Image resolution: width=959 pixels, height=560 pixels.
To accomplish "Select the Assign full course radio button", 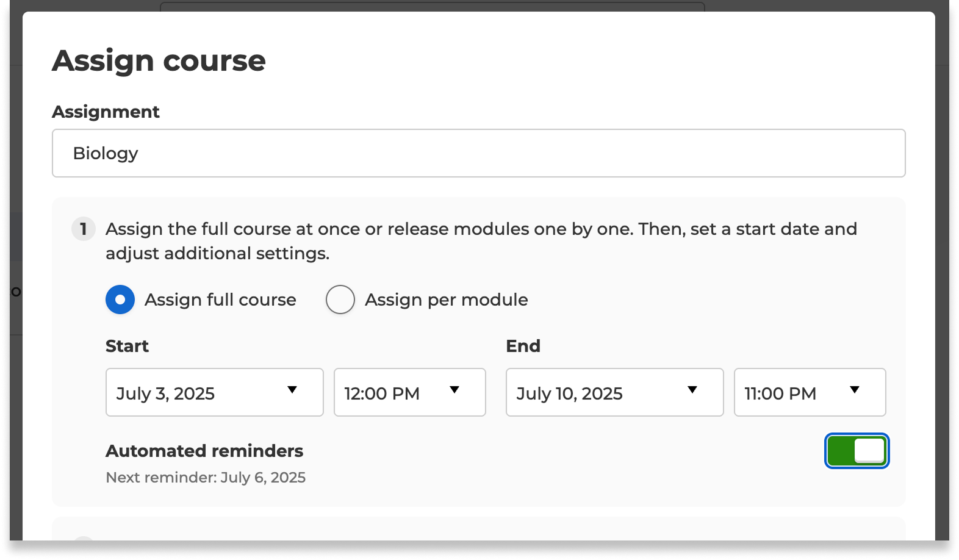I will pos(120,300).
